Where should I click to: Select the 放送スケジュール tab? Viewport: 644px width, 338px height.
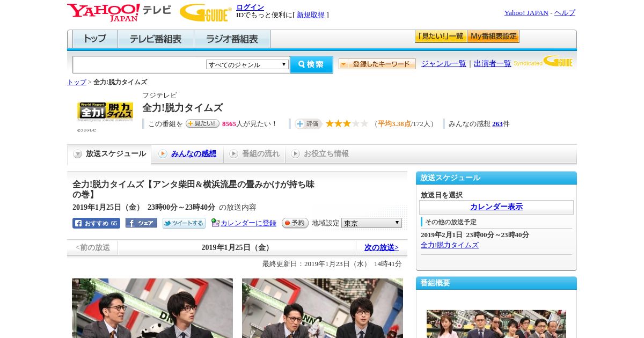click(x=109, y=154)
